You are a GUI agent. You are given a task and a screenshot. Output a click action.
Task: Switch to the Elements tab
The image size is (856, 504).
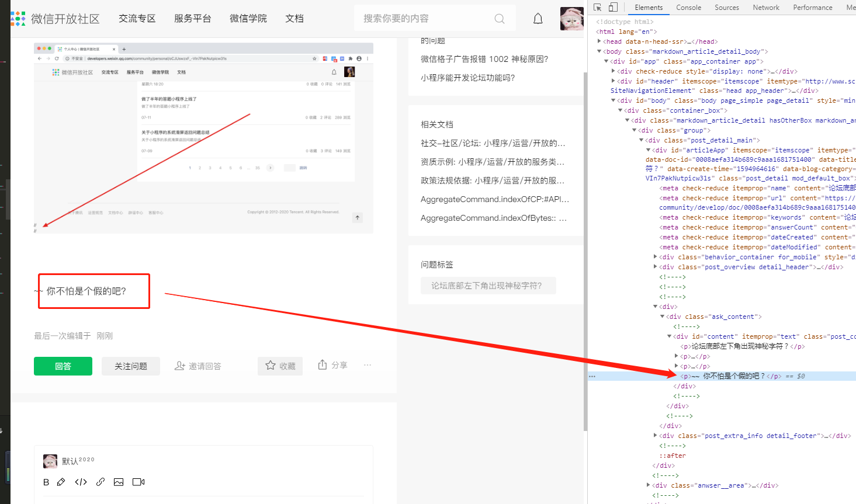click(649, 8)
